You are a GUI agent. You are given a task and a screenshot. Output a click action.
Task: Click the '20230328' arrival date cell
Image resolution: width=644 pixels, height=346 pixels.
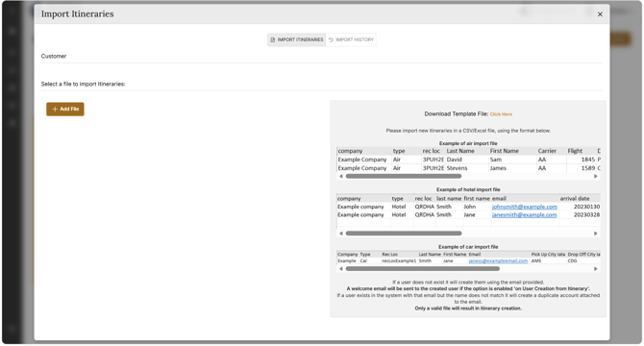(586, 215)
